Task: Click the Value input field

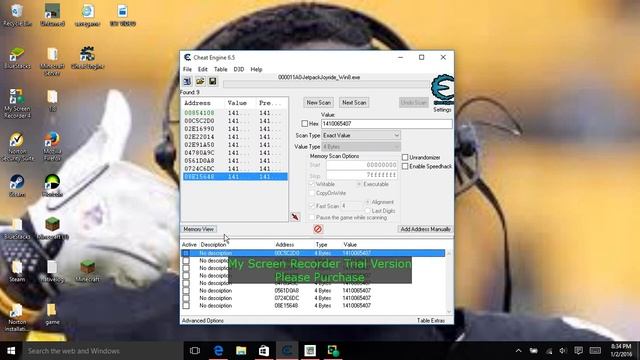Action: [387, 123]
